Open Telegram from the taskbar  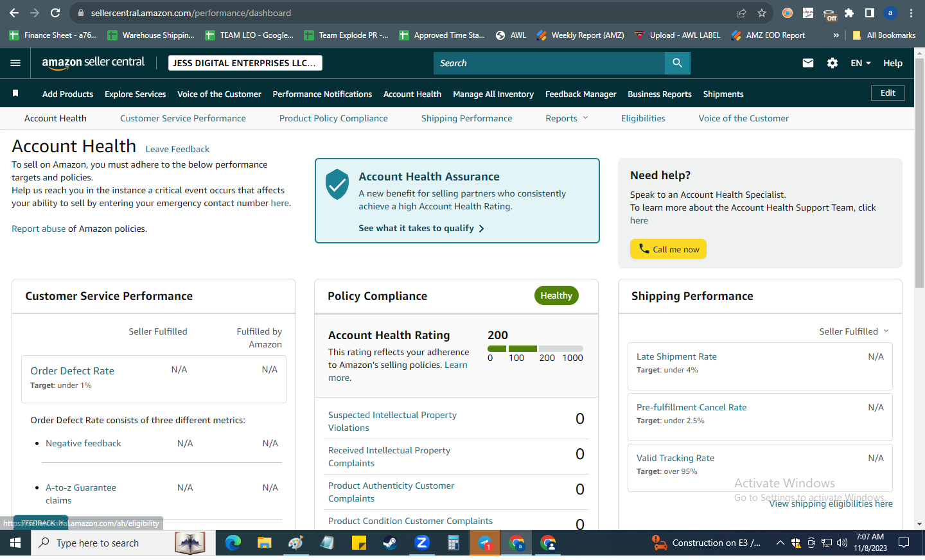point(485,543)
